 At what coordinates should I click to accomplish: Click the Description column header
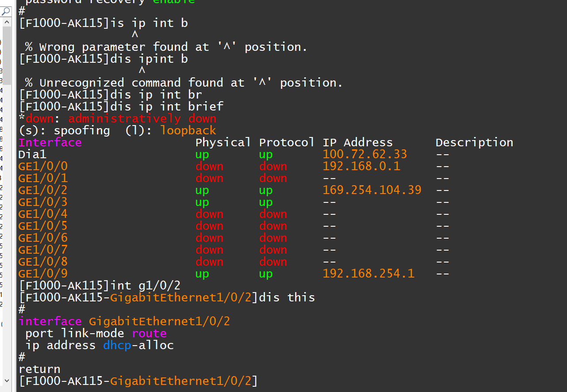click(474, 143)
